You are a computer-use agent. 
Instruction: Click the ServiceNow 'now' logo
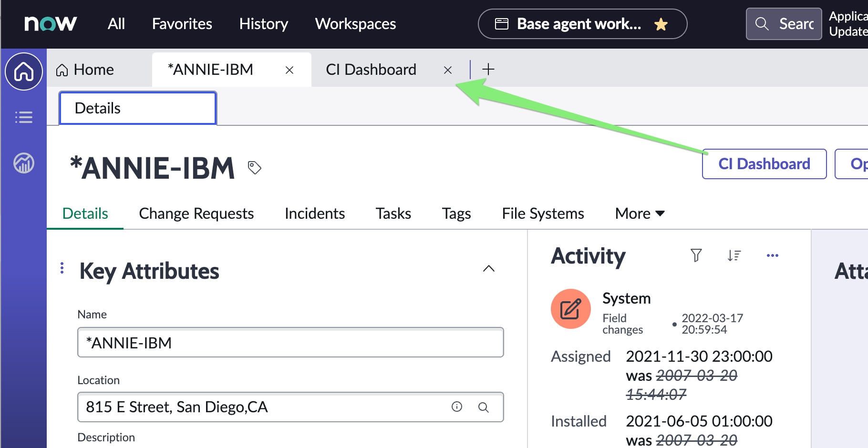click(x=50, y=23)
